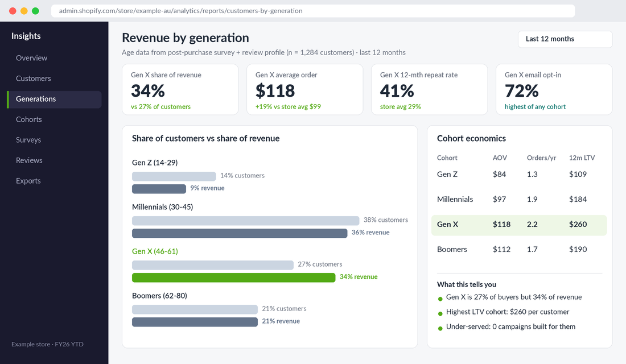Click the Revenue by generation heading

click(186, 38)
